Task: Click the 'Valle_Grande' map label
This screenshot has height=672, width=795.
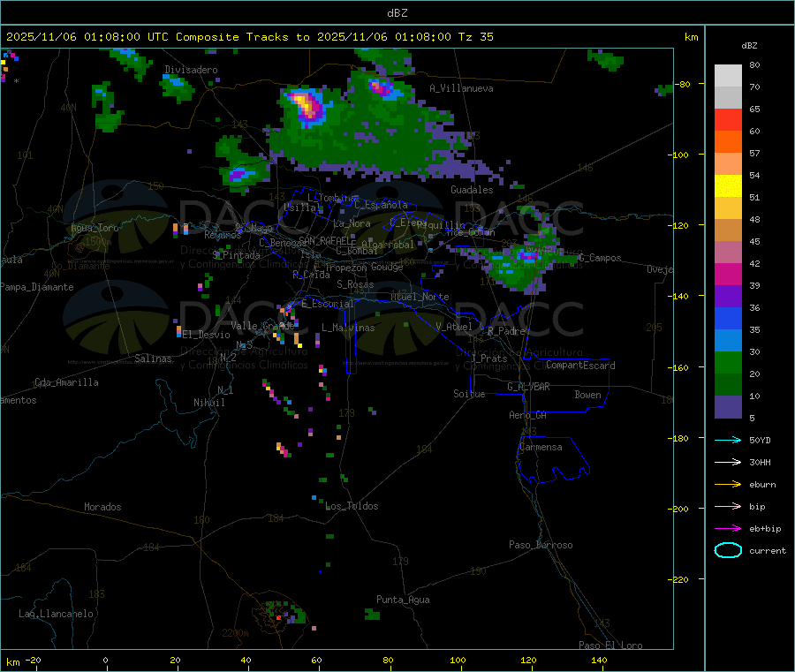Action: pos(262,326)
